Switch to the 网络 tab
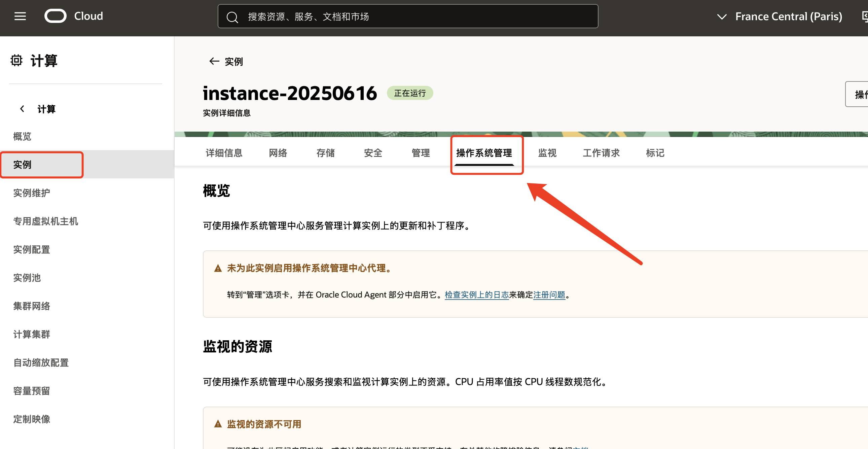Viewport: 868px width, 449px height. coord(278,153)
